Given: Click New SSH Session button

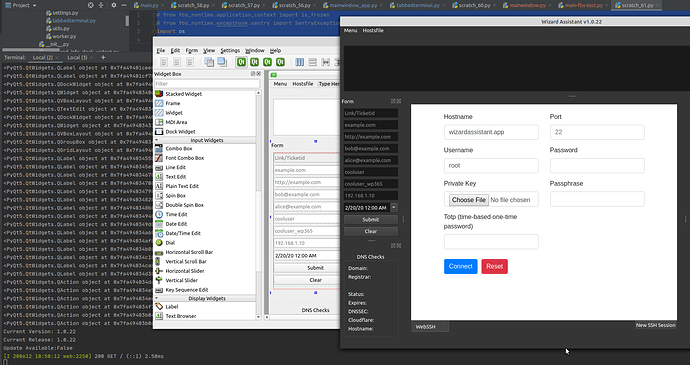Looking at the screenshot, I should pyautogui.click(x=655, y=325).
